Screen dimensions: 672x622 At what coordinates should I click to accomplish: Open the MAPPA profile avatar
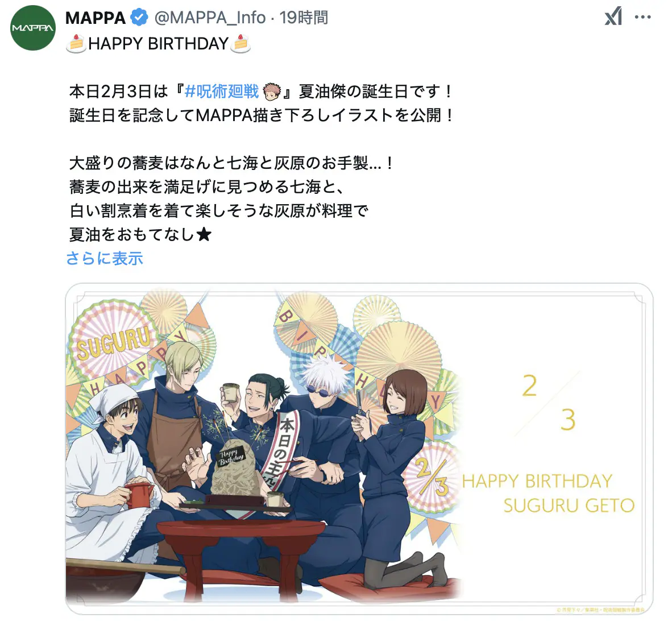33,28
